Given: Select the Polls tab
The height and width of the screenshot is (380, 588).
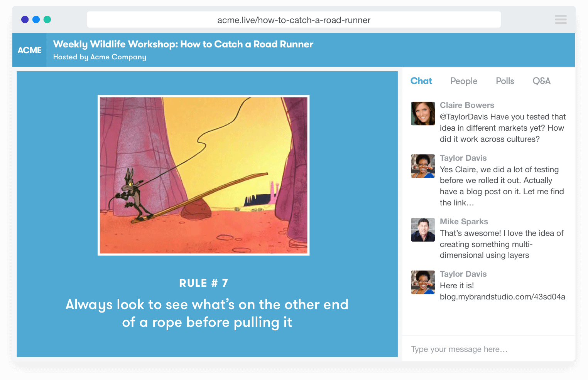Looking at the screenshot, I should tap(505, 81).
